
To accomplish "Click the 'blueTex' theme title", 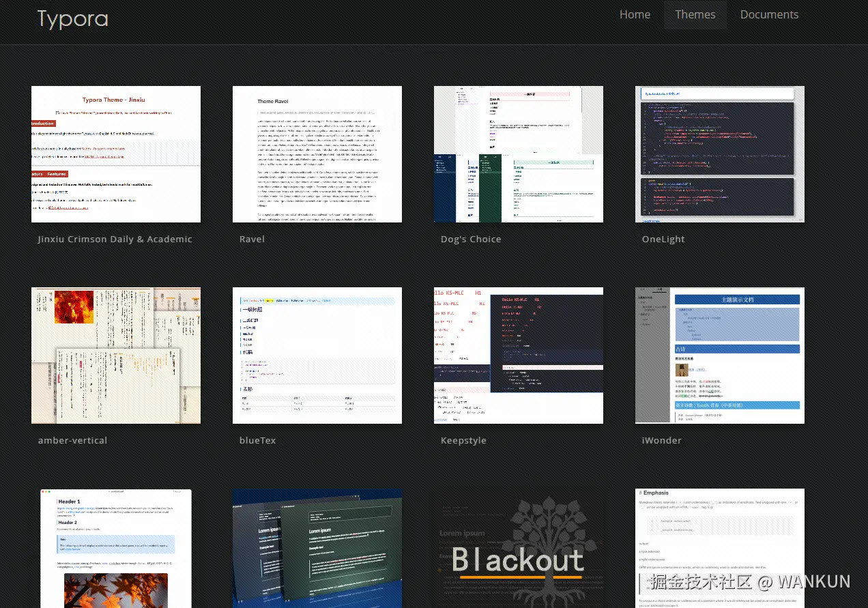I will (258, 440).
